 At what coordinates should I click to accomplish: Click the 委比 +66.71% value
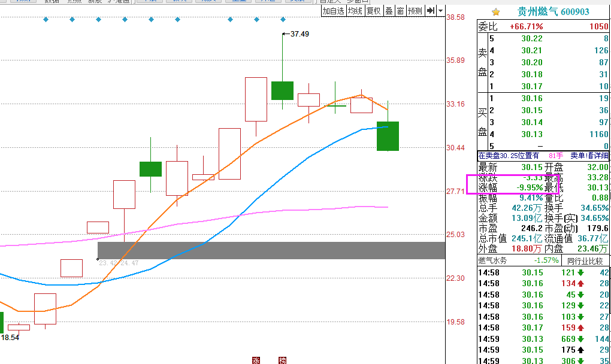click(x=526, y=26)
